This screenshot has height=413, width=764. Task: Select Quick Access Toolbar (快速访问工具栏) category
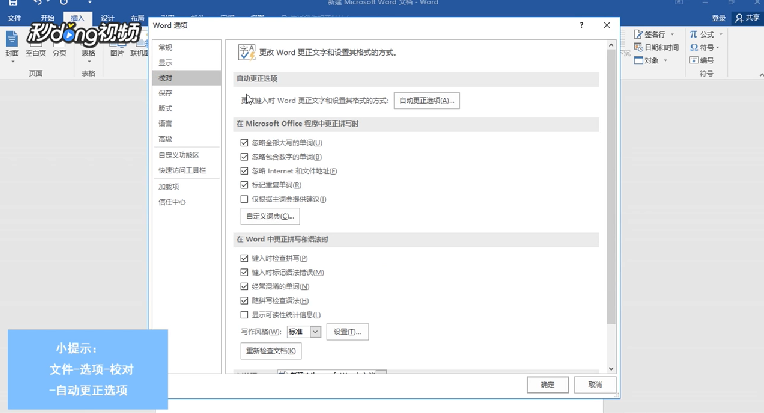tap(187, 170)
